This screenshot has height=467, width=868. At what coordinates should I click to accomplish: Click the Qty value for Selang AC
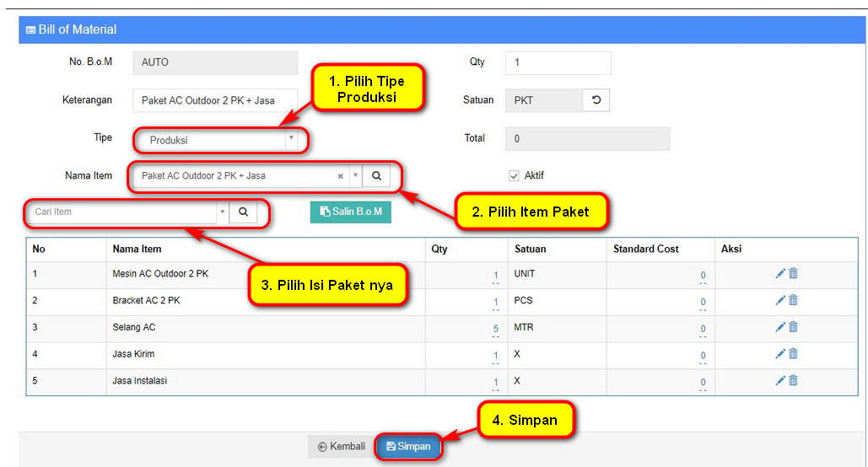pyautogui.click(x=495, y=329)
